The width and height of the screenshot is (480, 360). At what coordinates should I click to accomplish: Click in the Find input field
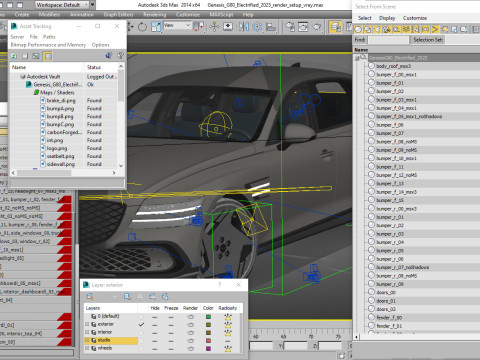(388, 40)
